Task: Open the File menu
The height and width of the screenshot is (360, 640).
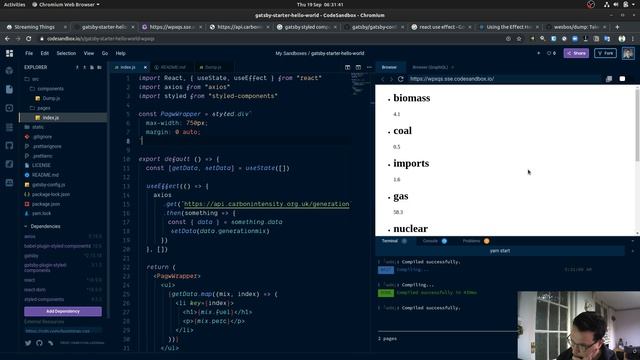Action: (29, 53)
